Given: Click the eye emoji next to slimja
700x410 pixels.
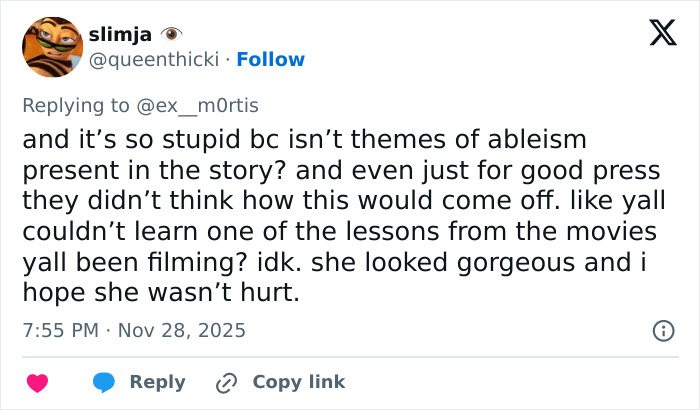Looking at the screenshot, I should click(x=171, y=35).
